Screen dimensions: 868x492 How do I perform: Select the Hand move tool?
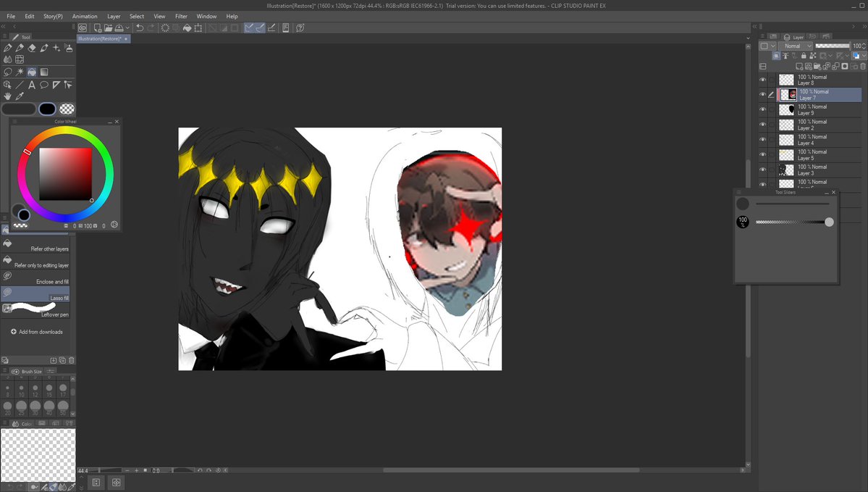coord(8,96)
